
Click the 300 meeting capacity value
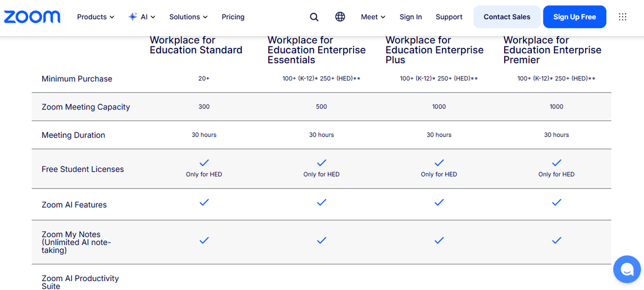point(204,107)
